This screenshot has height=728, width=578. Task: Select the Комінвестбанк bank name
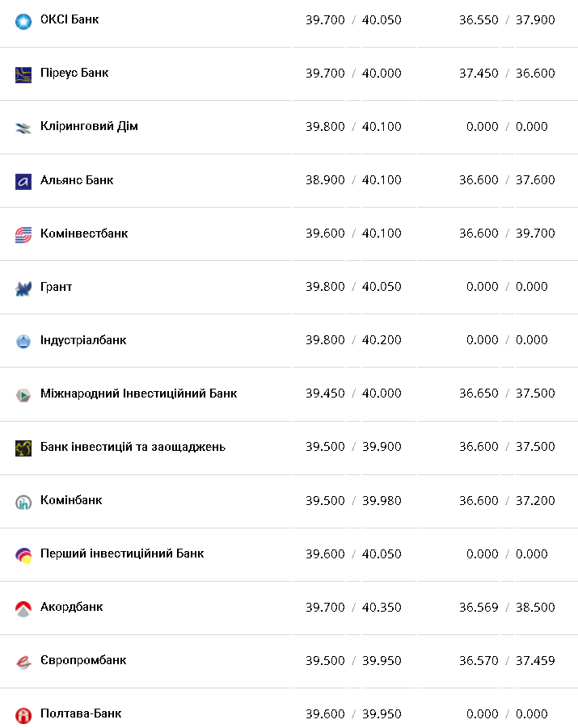(84, 234)
